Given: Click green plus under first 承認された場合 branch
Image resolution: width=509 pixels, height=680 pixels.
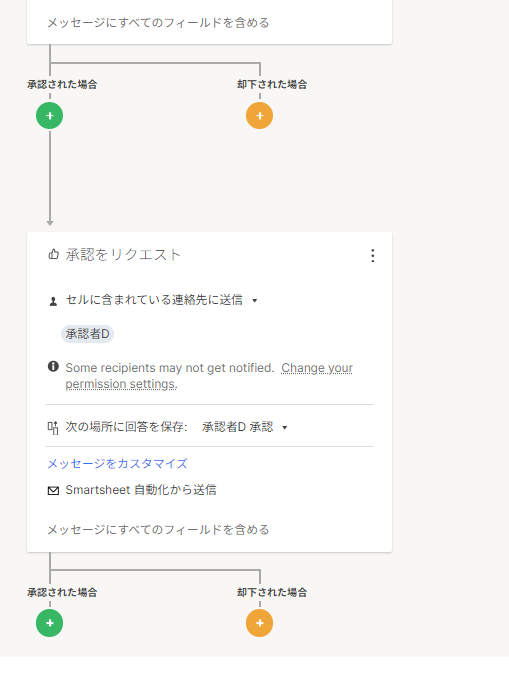Looking at the screenshot, I should pyautogui.click(x=49, y=116).
